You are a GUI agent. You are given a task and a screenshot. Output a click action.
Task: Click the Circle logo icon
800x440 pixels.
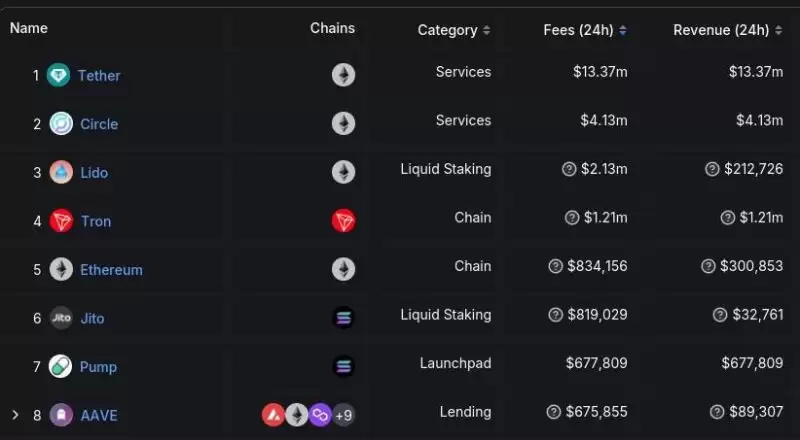tap(61, 124)
